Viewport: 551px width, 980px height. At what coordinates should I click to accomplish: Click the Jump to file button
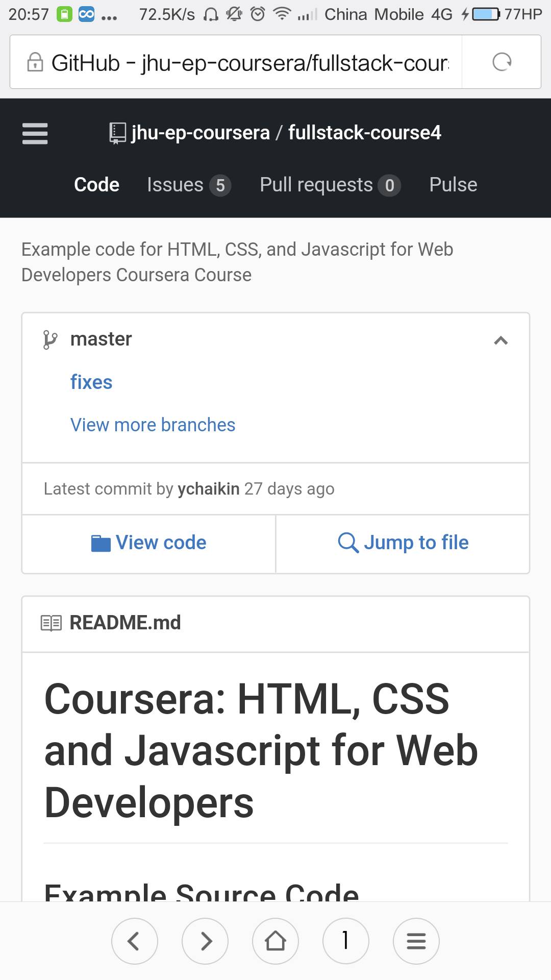coord(403,543)
